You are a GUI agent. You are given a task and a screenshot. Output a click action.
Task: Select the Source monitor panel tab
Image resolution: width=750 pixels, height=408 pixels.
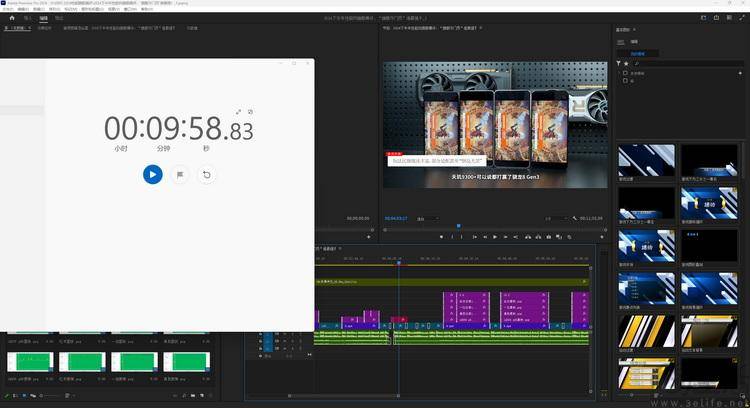tap(17, 28)
